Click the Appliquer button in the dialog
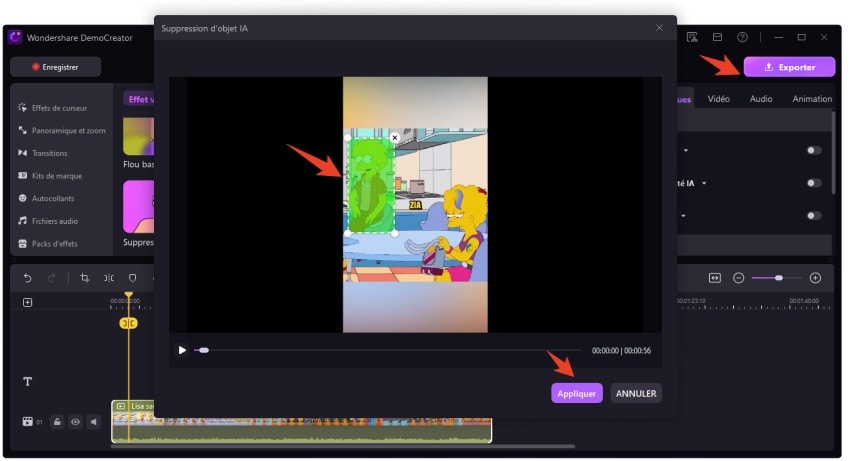This screenshot has height=461, width=850. [576, 393]
